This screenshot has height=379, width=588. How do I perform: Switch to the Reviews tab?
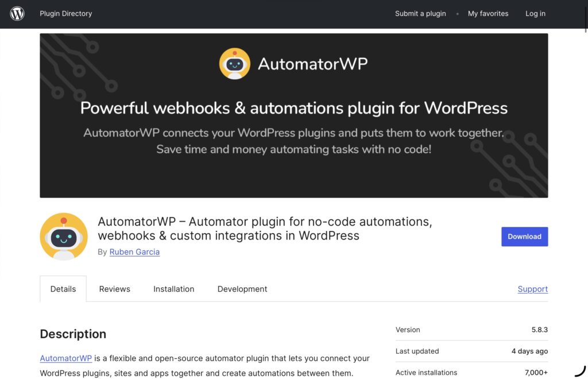(114, 289)
